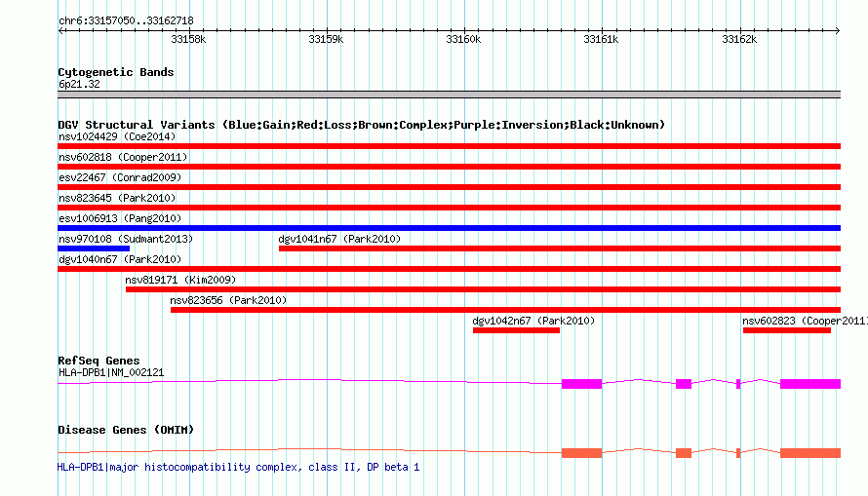Click the nsv1024429 (Coe2014) red variant bar

click(449, 146)
